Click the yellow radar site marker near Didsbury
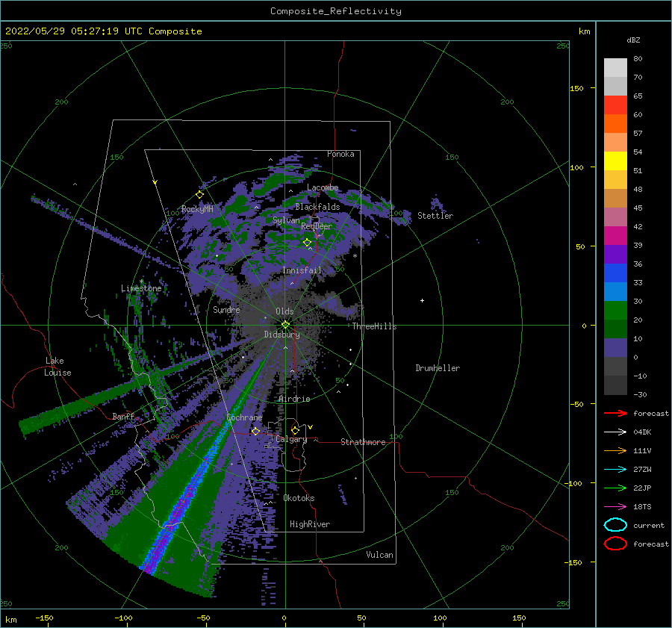 pyautogui.click(x=285, y=325)
